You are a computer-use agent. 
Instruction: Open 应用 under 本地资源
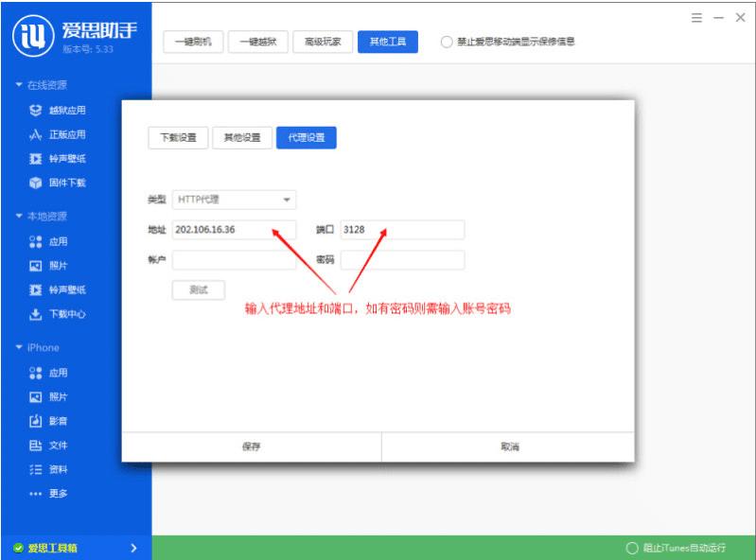click(x=48, y=241)
